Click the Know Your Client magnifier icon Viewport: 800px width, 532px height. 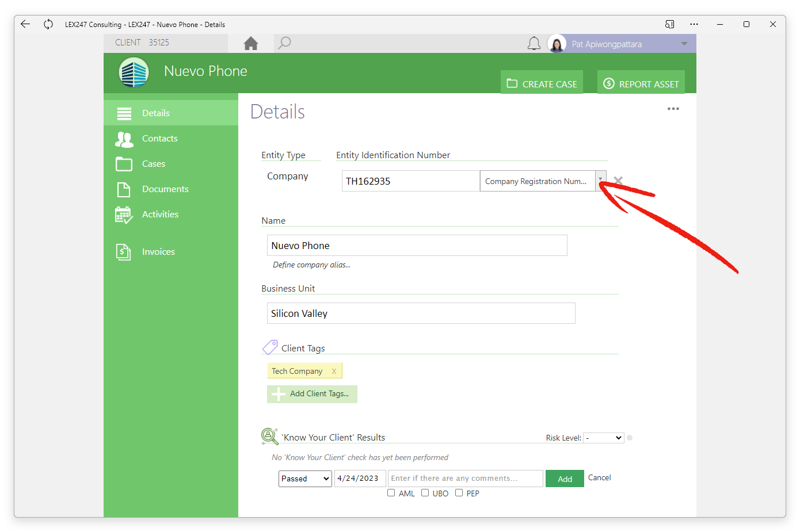click(269, 437)
